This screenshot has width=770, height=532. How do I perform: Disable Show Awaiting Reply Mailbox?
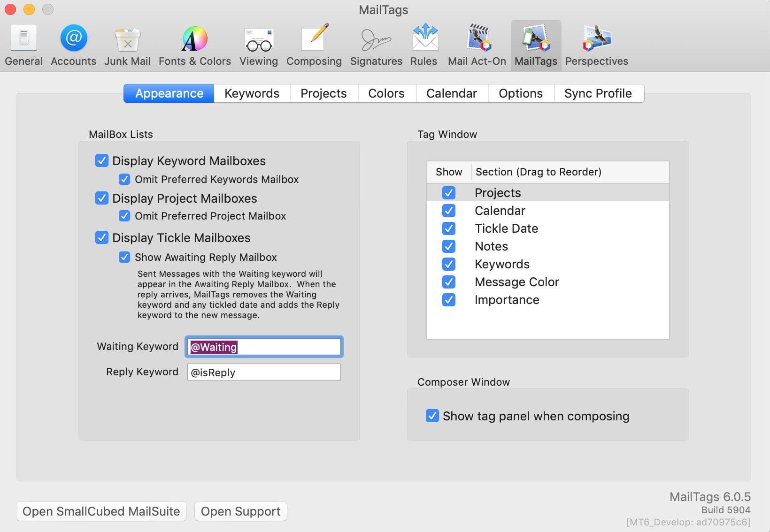point(124,257)
